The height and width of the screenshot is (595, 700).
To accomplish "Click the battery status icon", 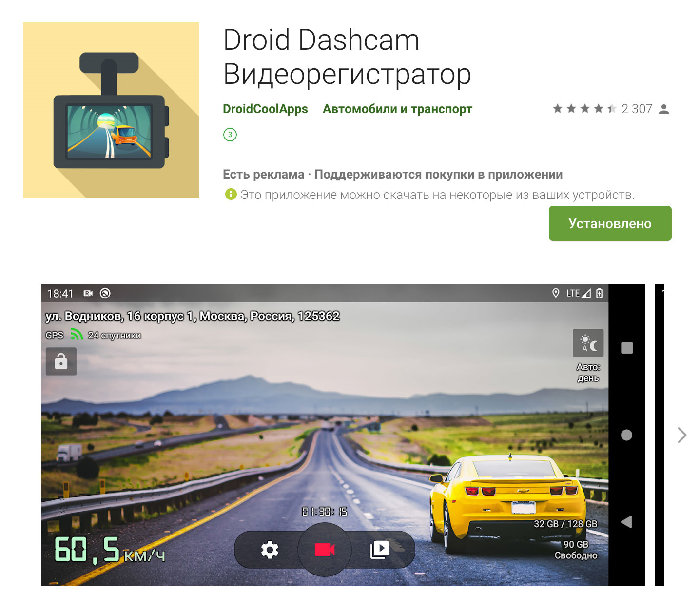I will pyautogui.click(x=599, y=293).
